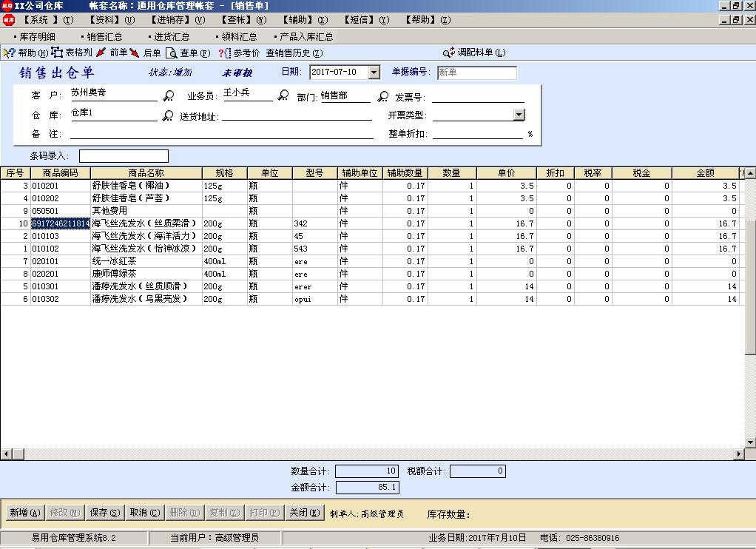The height and width of the screenshot is (549, 756).
Task: Expand the 开票类型 dropdown list
Action: (520, 115)
